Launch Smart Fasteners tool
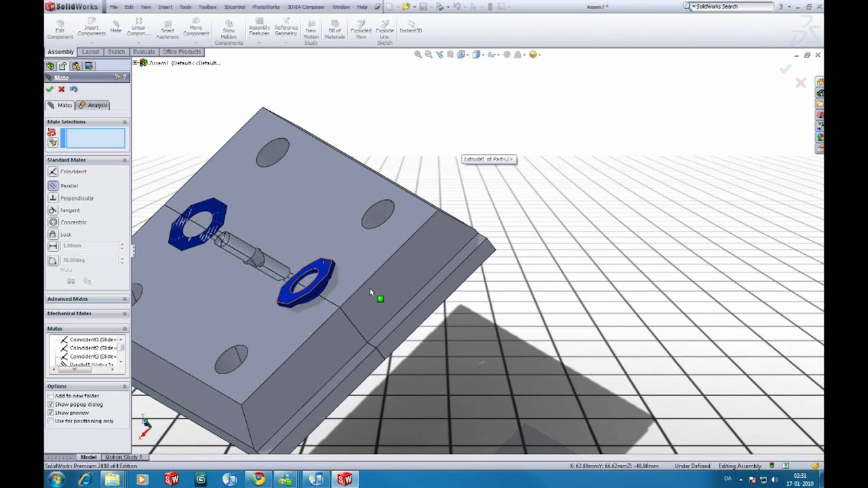The height and width of the screenshot is (488, 868). (x=167, y=29)
